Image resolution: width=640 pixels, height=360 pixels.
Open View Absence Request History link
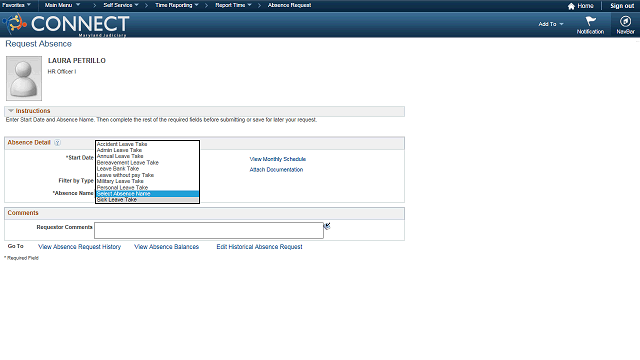tap(80, 247)
